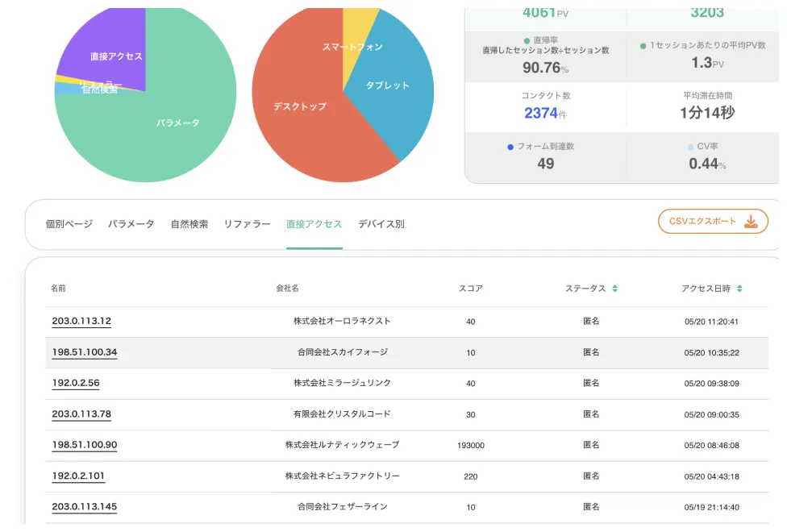Screen dimensions: 787x532
Task: Click 匿名 status in the 203.0.113.12 row
Action: pos(591,321)
